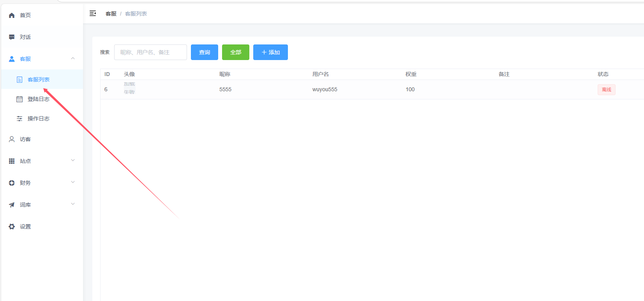Click the 客服列表 breadcrumb text
Image resolution: width=644 pixels, height=301 pixels.
pyautogui.click(x=136, y=14)
